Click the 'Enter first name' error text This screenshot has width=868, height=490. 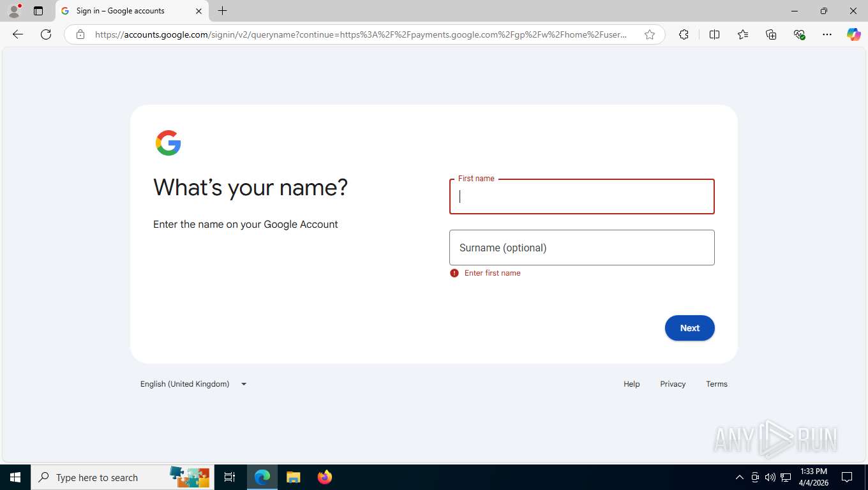click(x=492, y=273)
